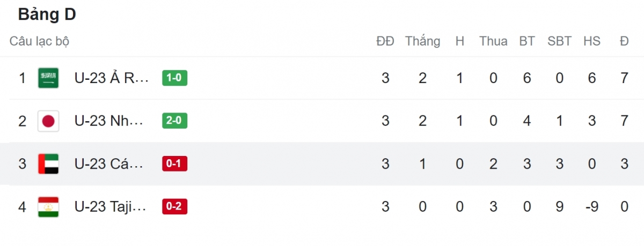
Task: Click the Japan flag icon
Action: (x=48, y=121)
